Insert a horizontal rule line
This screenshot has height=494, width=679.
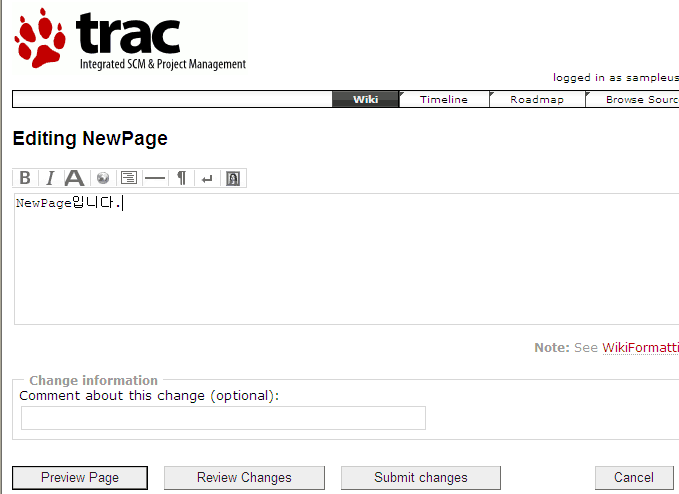point(154,178)
